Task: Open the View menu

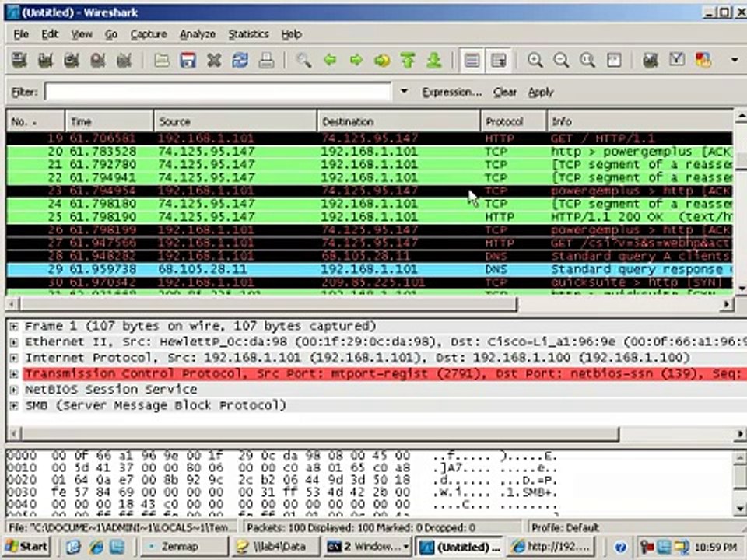Action: (82, 33)
